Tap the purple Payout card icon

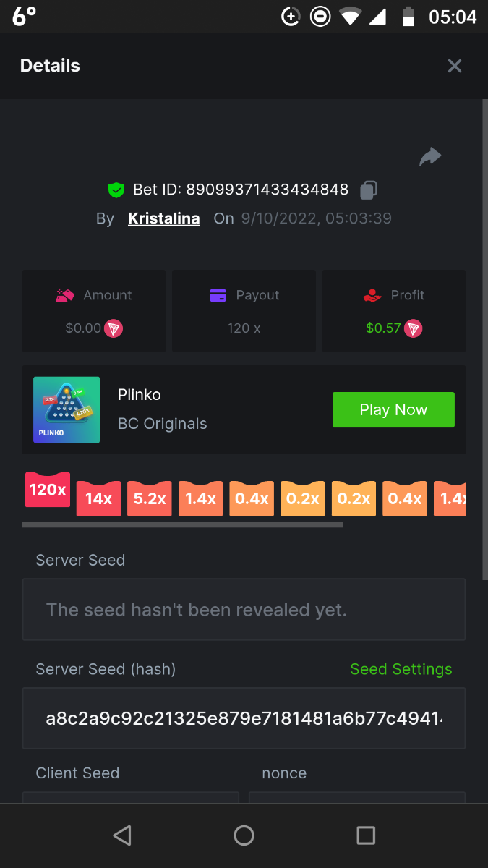(218, 295)
